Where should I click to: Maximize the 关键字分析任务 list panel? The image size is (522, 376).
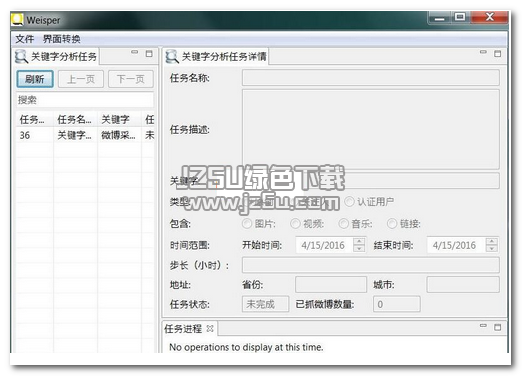149,53
